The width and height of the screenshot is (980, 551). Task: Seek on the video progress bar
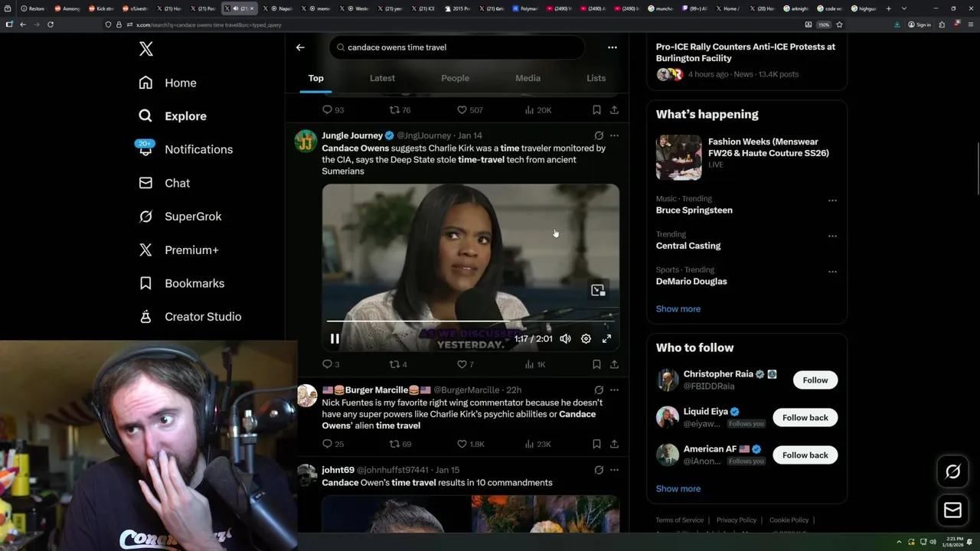[x=470, y=321]
